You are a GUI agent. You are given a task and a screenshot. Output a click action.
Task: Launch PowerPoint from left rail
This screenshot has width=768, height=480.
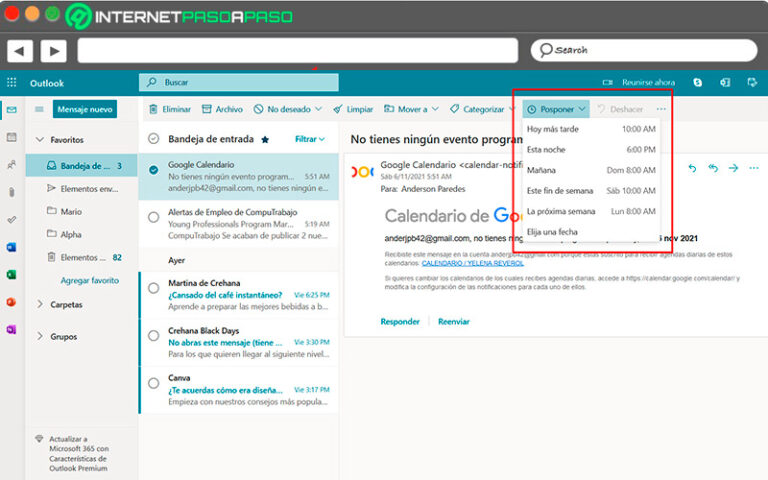point(12,302)
